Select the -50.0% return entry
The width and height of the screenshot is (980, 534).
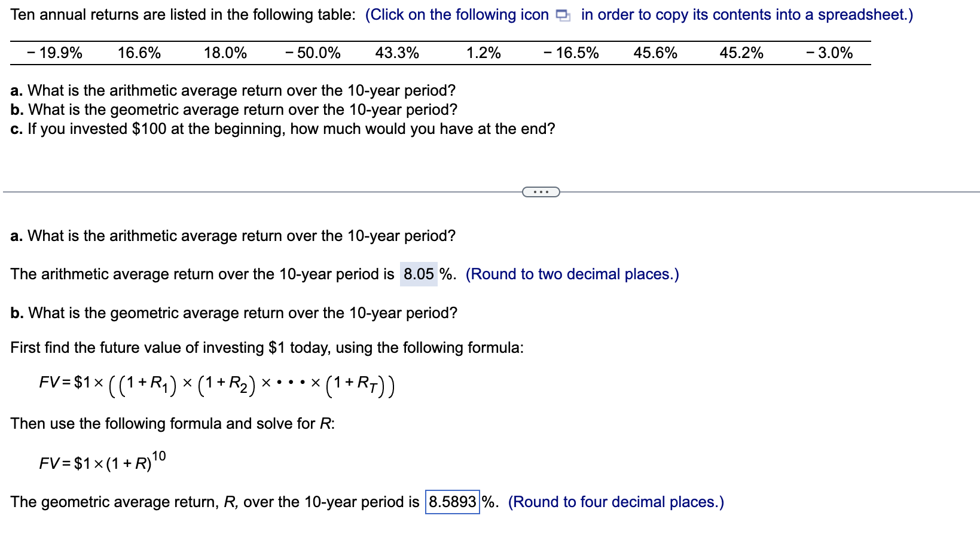tap(313, 53)
